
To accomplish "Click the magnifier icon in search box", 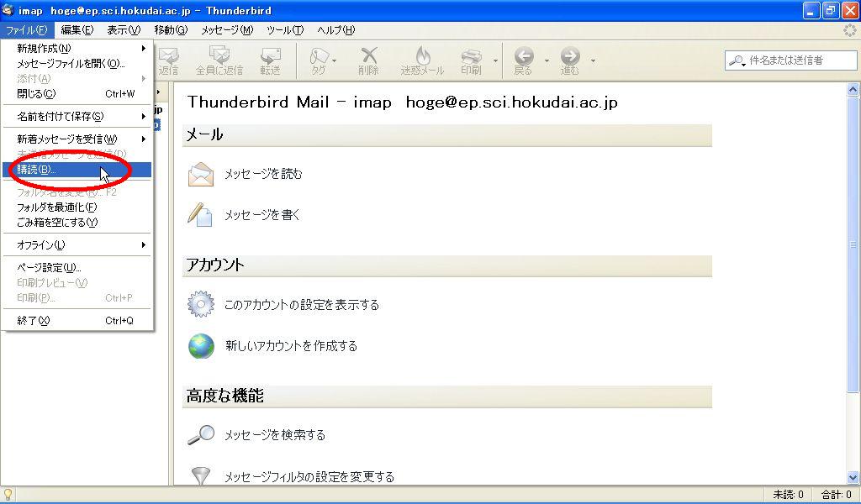I will pyautogui.click(x=737, y=60).
